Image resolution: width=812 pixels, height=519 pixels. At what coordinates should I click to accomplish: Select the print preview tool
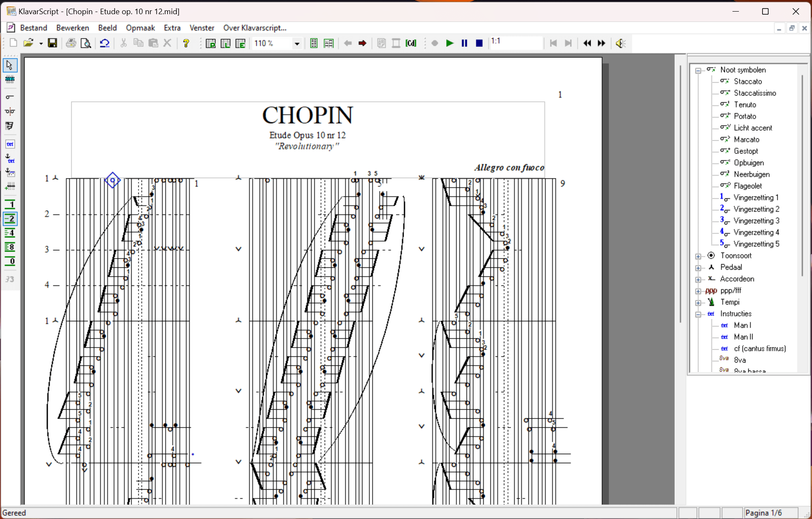click(86, 43)
